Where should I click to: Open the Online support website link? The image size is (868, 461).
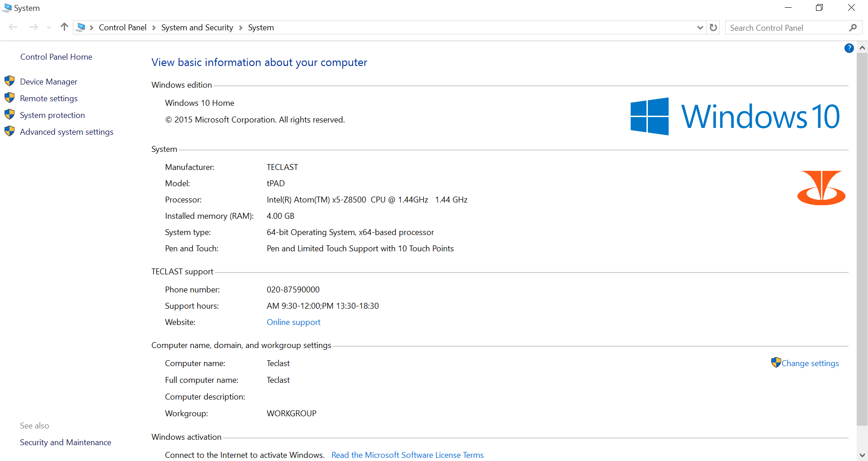tap(293, 322)
